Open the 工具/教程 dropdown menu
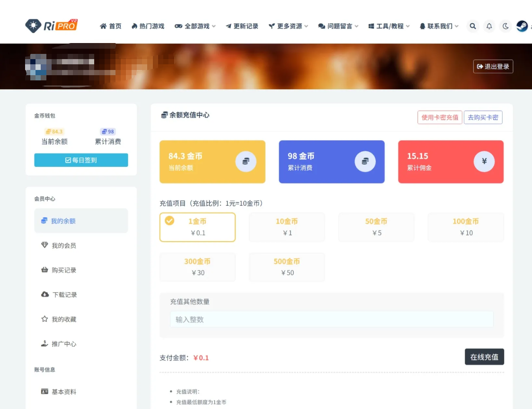Screen dimensions: 532x409 coord(389,26)
